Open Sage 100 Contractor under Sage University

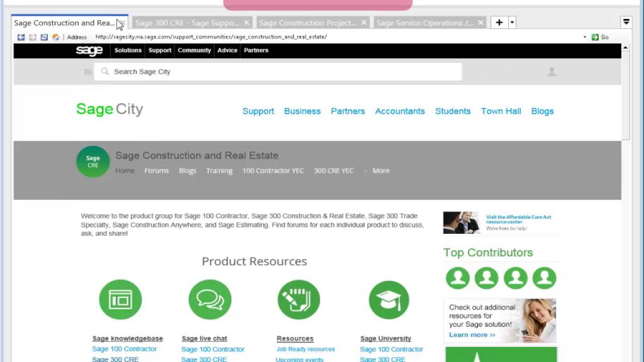click(391, 349)
